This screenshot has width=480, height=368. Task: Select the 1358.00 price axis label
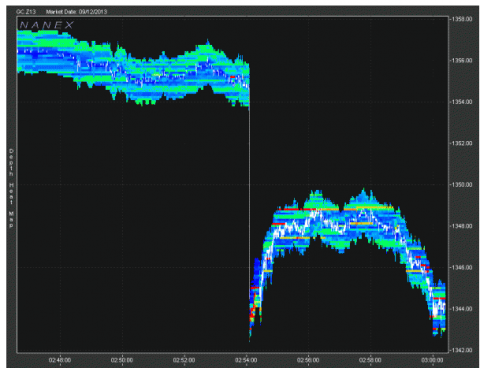pyautogui.click(x=462, y=19)
